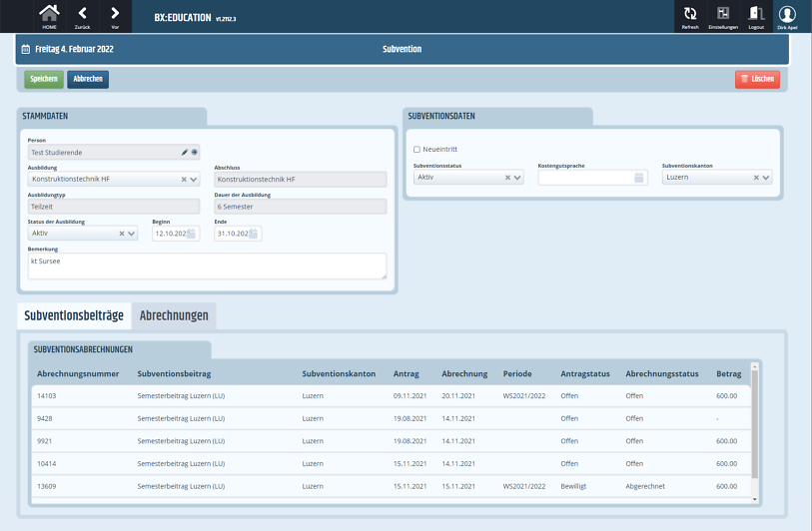Select row with Abrechnungsnummer 9428
The width and height of the screenshot is (812, 531).
(391, 418)
